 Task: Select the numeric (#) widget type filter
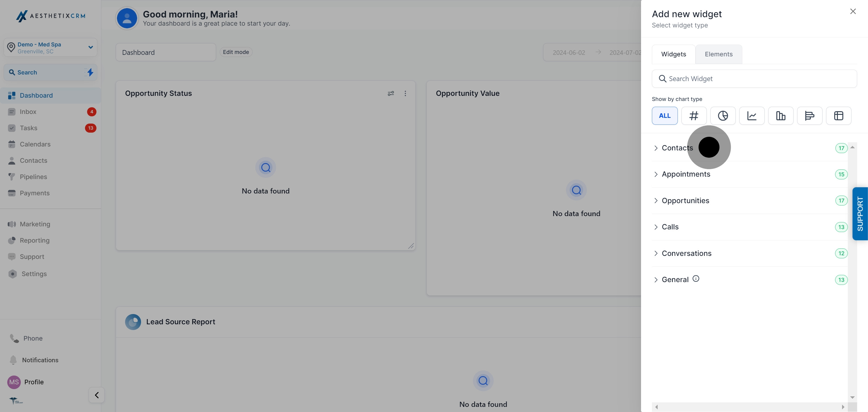694,115
